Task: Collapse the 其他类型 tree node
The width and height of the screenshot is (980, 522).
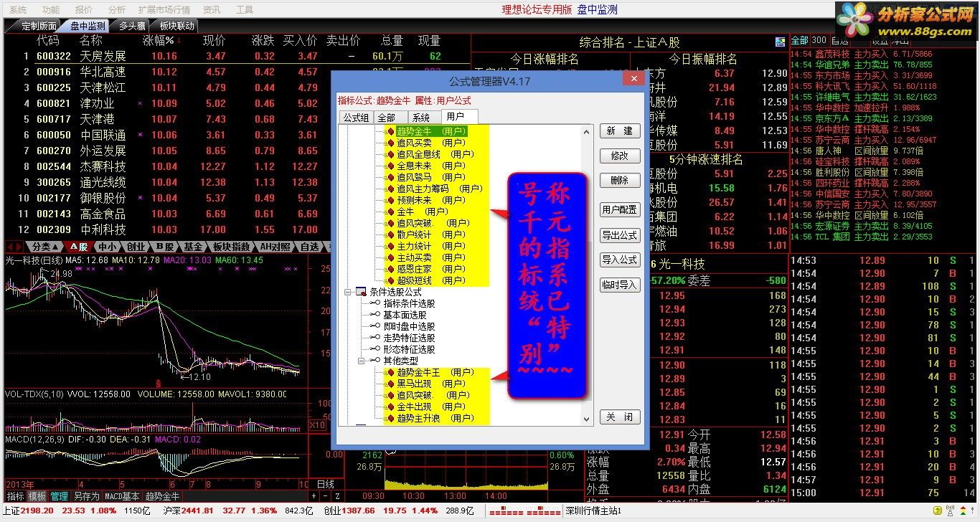Action: (362, 361)
